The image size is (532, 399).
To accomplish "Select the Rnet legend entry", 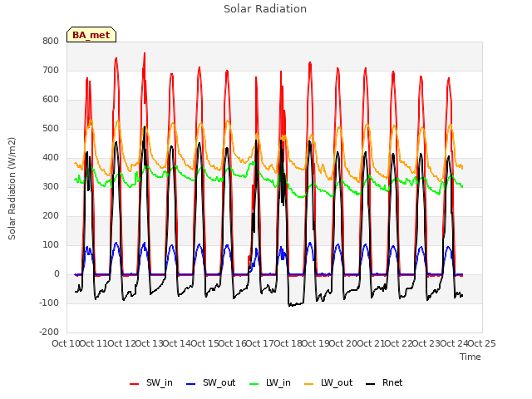I will click(x=384, y=383).
